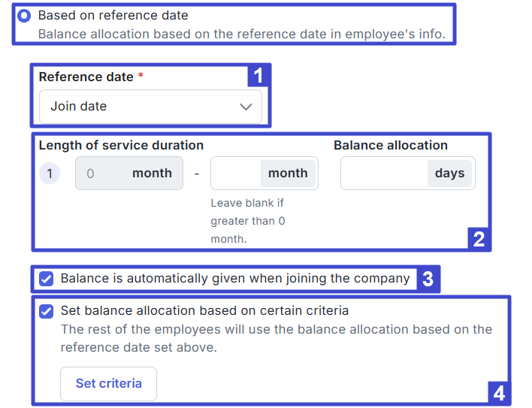Open the Reference date dropdown showing Join date

pyautogui.click(x=143, y=107)
